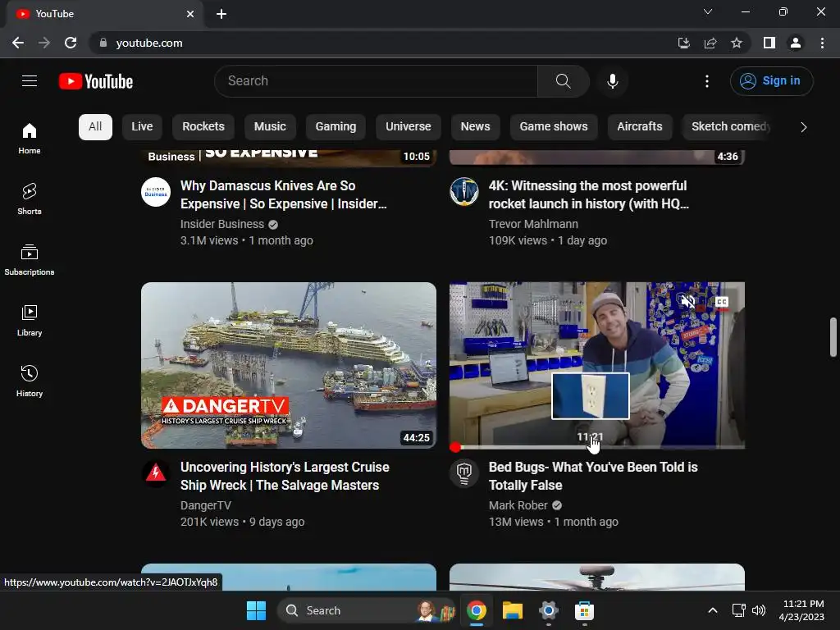Select the Universe chip
Screen dimensions: 840x630
point(409,127)
